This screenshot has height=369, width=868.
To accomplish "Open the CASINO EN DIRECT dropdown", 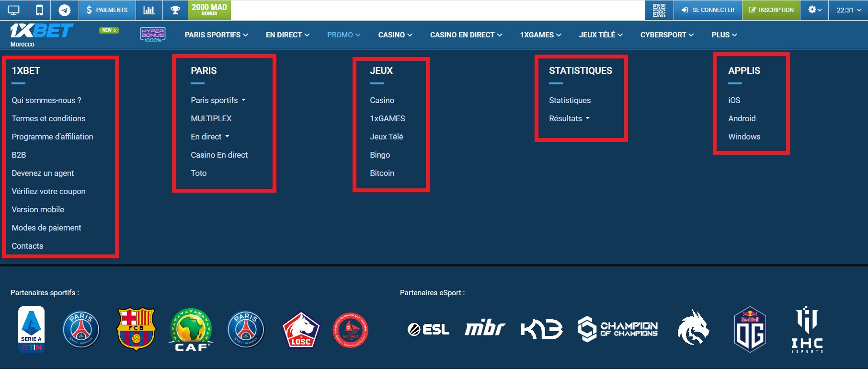I will click(466, 35).
